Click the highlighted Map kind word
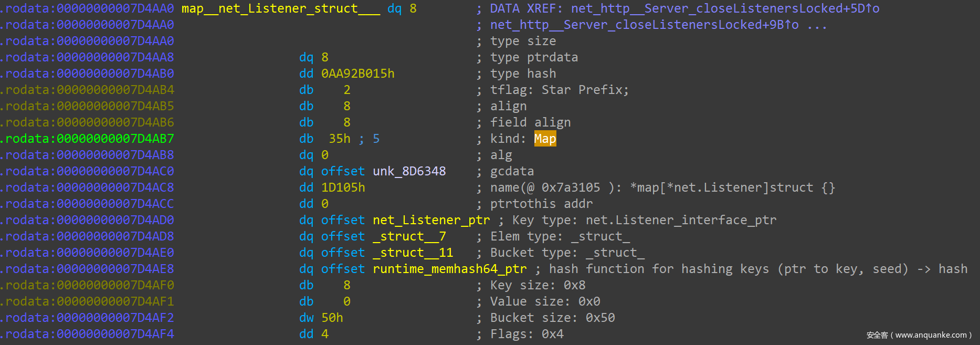This screenshot has height=345, width=980. click(545, 139)
